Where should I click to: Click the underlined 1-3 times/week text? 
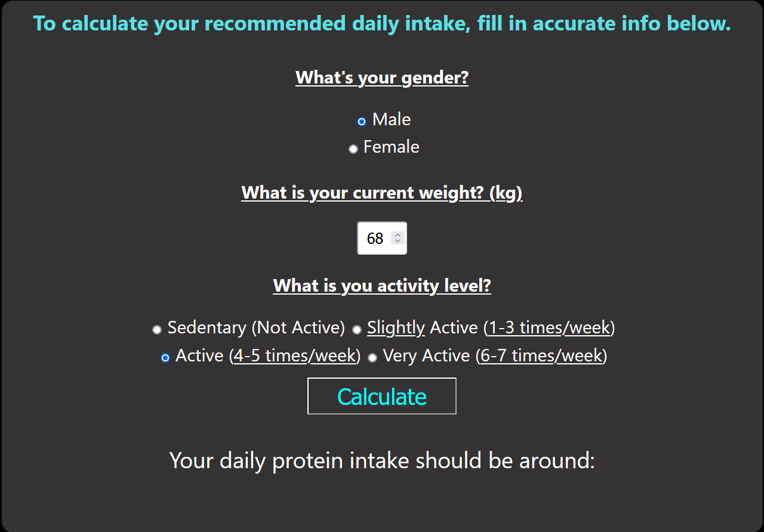548,327
